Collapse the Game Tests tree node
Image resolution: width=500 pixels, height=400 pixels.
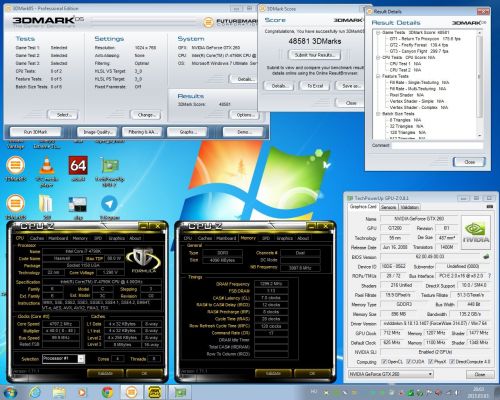click(x=378, y=33)
